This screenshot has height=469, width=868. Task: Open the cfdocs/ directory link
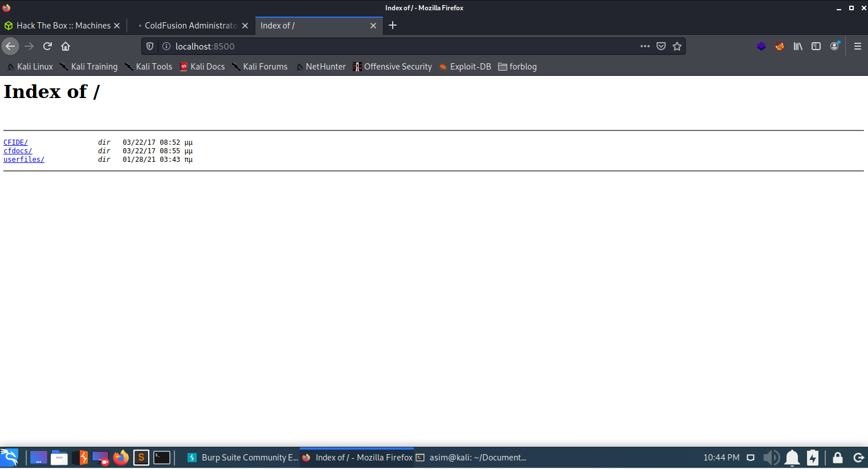18,151
